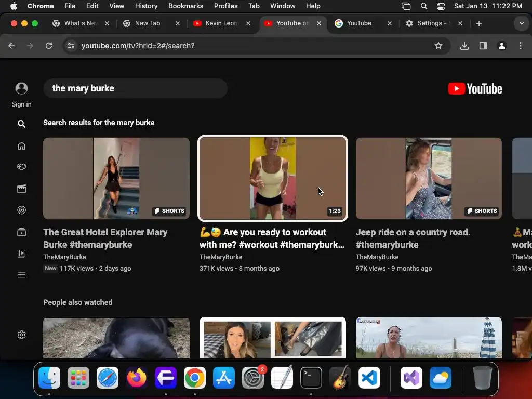Open macOS Control Center icon

pyautogui.click(x=441, y=6)
